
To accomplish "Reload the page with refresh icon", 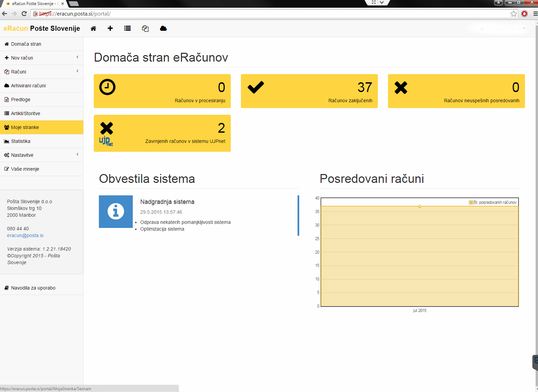I will 24,14.
